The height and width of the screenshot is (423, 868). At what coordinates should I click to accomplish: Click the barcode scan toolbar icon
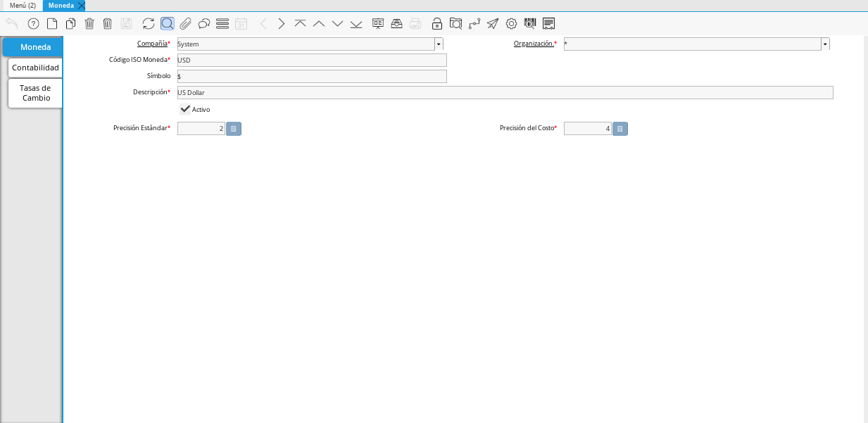pyautogui.click(x=530, y=23)
